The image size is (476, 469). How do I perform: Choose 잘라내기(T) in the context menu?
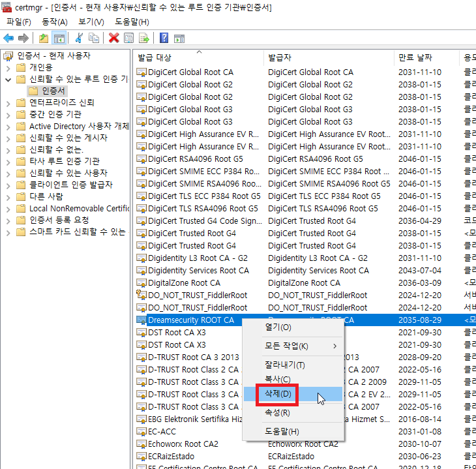point(293,365)
